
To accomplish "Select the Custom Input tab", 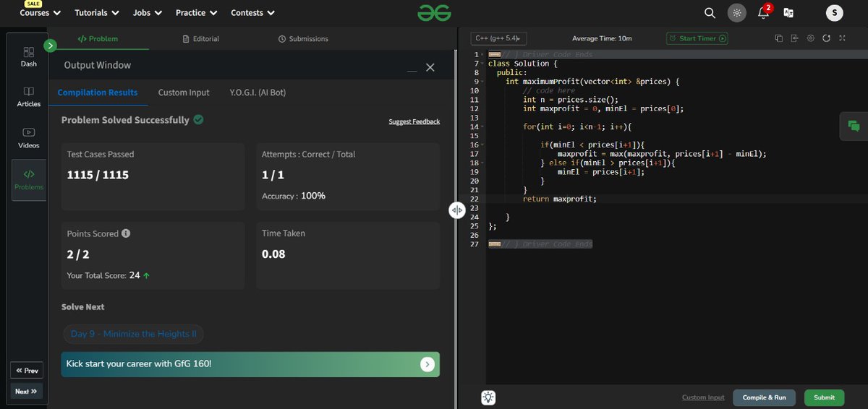I will click(184, 92).
